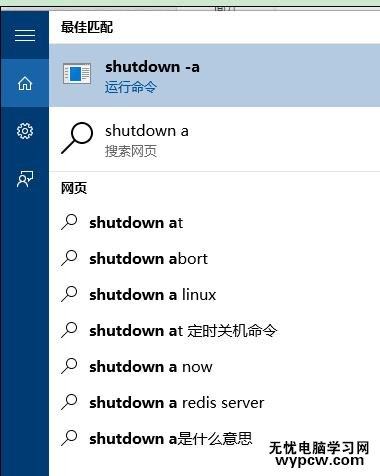This screenshot has width=380, height=476.
Task: Select the Home icon in the sidebar
Action: tap(25, 83)
